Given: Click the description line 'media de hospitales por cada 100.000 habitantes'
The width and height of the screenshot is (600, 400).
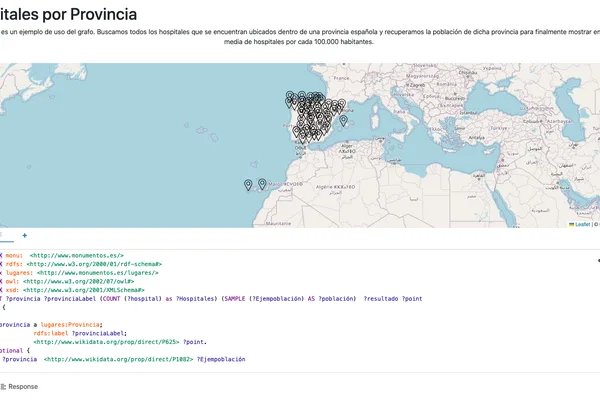Looking at the screenshot, I should pyautogui.click(x=299, y=42).
